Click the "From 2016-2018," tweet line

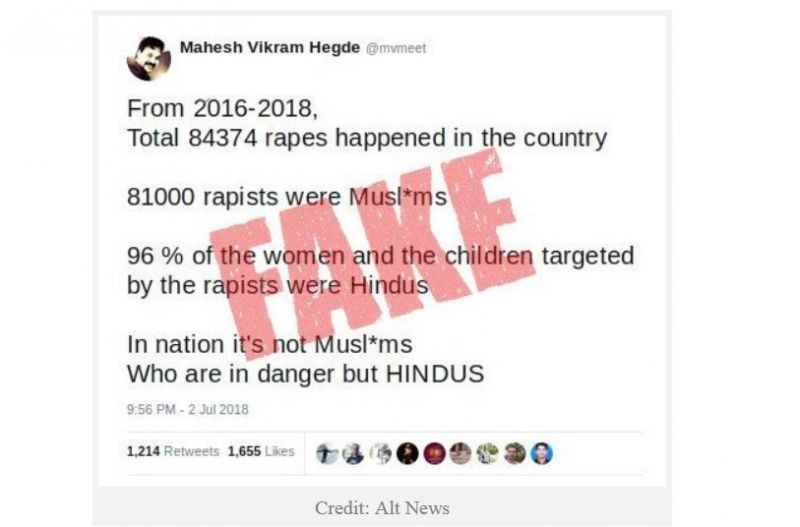[x=222, y=109]
